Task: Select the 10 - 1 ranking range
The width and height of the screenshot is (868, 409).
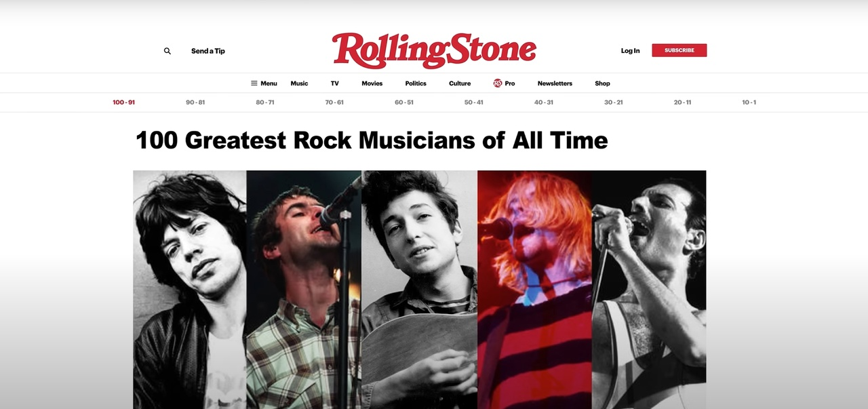Action: [x=749, y=102]
